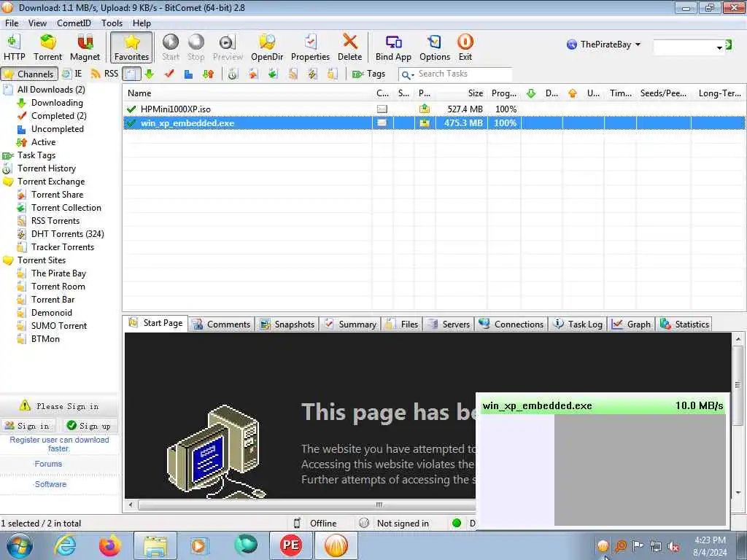Screen dimensions: 747x560
Task: Select the win_xp_embedded.exe task row
Action: click(x=434, y=122)
